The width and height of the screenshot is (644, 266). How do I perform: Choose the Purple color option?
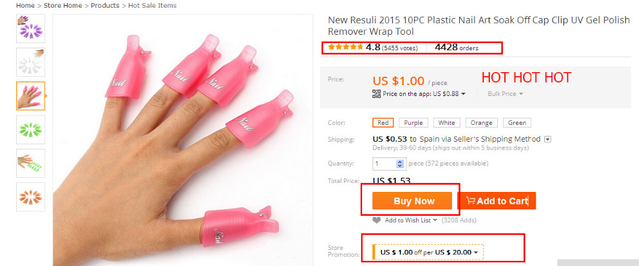(413, 123)
